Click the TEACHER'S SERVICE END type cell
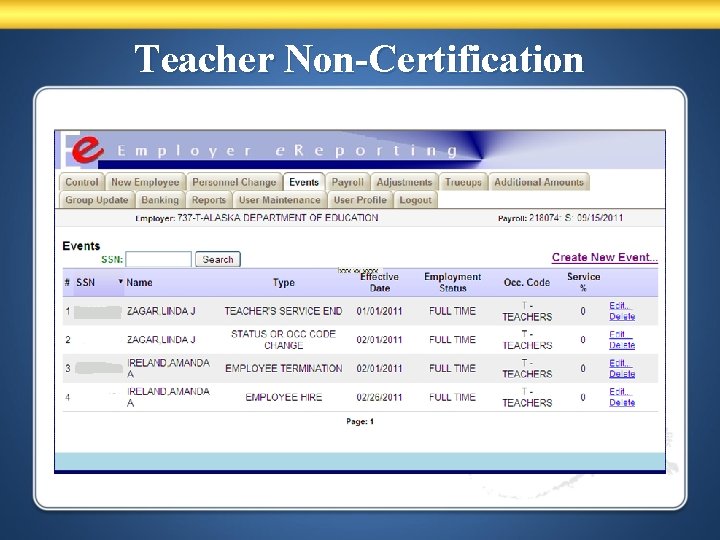The height and width of the screenshot is (540, 720). point(283,311)
